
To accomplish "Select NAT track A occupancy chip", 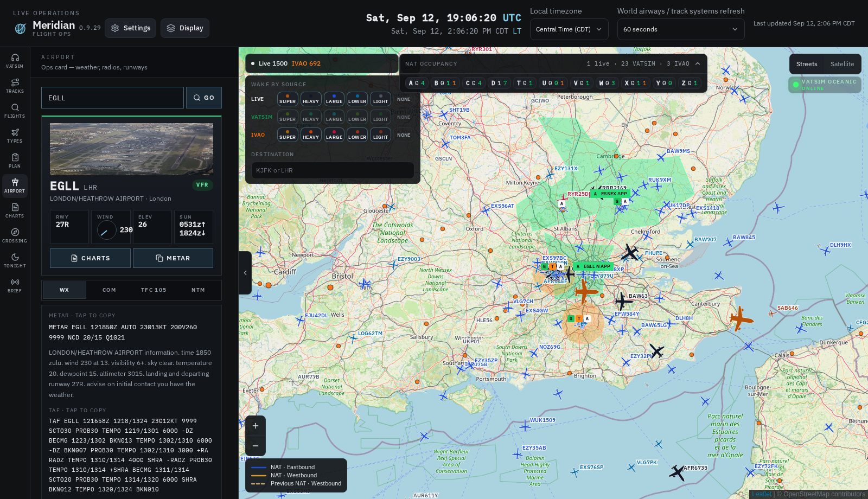I will pyautogui.click(x=417, y=83).
